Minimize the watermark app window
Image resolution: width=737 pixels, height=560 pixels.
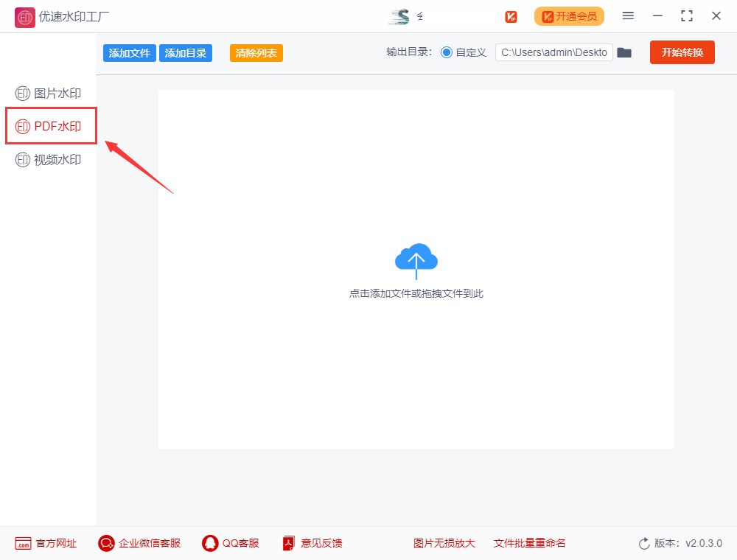[657, 16]
